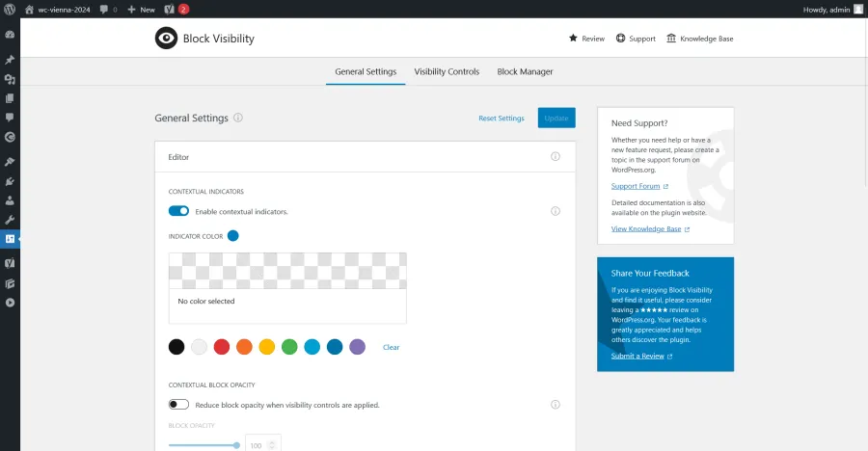Viewport: 868px width, 451px height.
Task: Select the purple color swatch
Action: click(x=358, y=347)
